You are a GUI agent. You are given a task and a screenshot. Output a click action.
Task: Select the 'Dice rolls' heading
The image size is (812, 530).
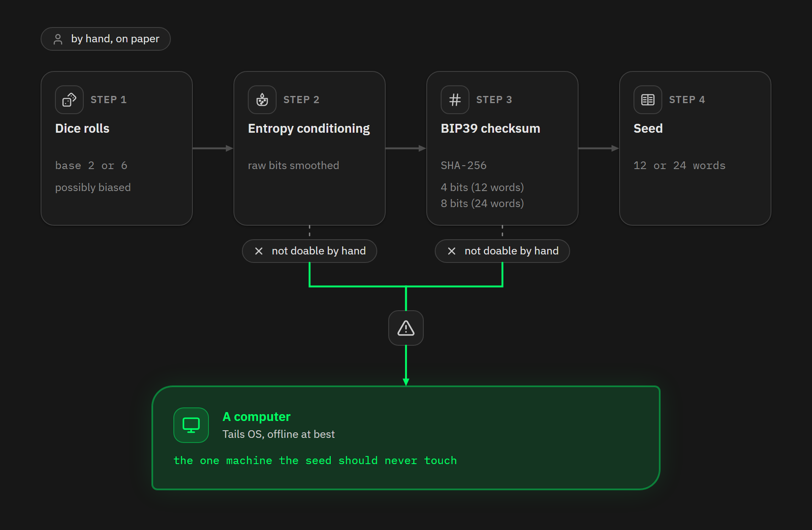(82, 128)
